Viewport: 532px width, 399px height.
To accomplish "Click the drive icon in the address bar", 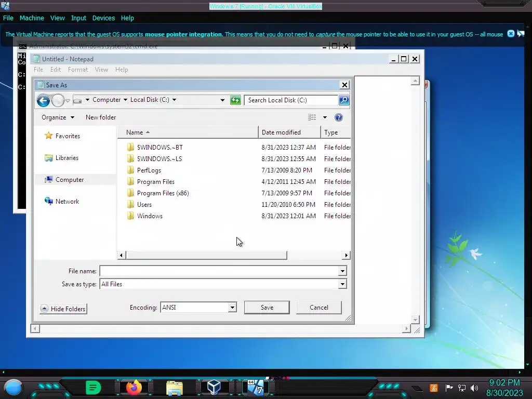I will pyautogui.click(x=77, y=100).
